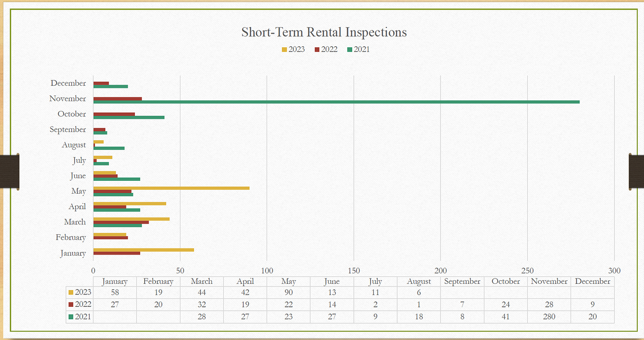The image size is (644, 340).
Task: Select the red November 2022 bar
Action: click(x=118, y=99)
